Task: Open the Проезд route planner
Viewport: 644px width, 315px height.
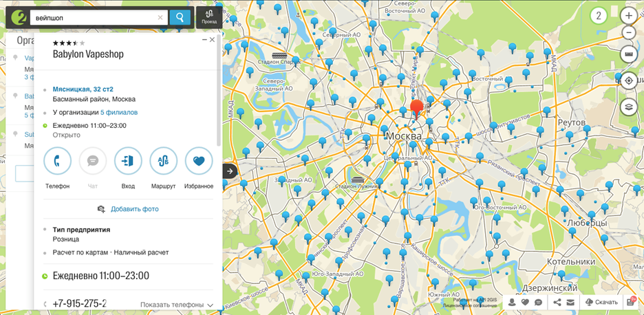Action: [209, 18]
